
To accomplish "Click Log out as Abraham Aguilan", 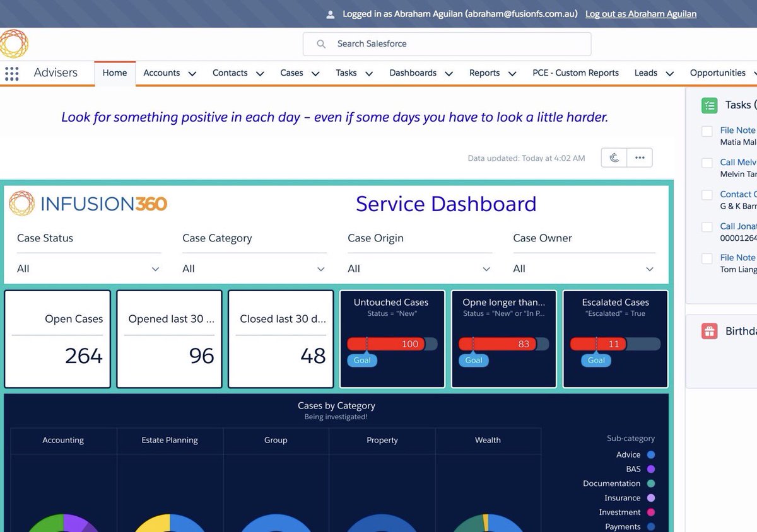I will pos(640,13).
